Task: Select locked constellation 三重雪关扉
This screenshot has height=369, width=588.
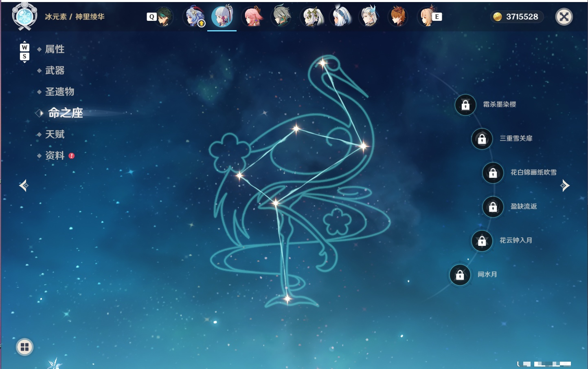Action: (482, 139)
